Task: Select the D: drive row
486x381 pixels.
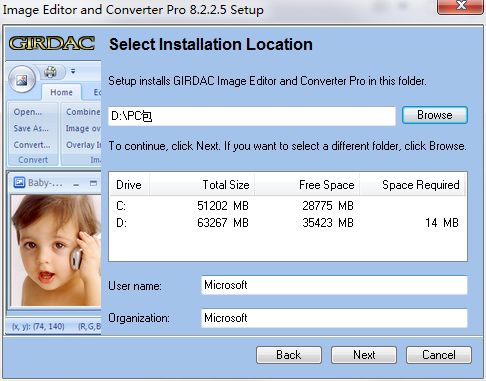Action: coord(288,223)
